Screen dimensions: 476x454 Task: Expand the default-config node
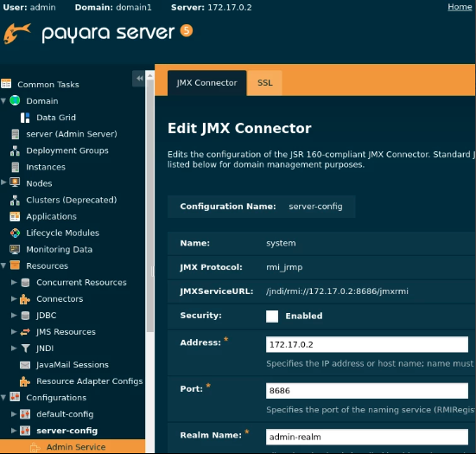[x=14, y=414]
